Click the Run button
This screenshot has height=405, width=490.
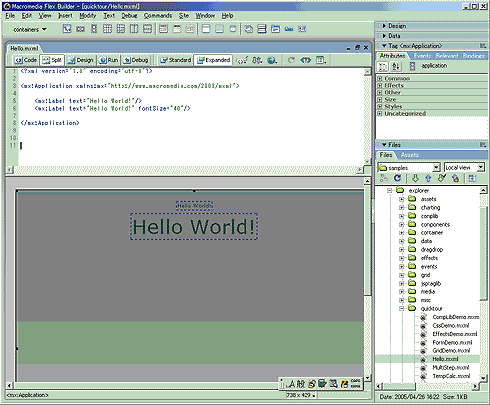point(109,60)
